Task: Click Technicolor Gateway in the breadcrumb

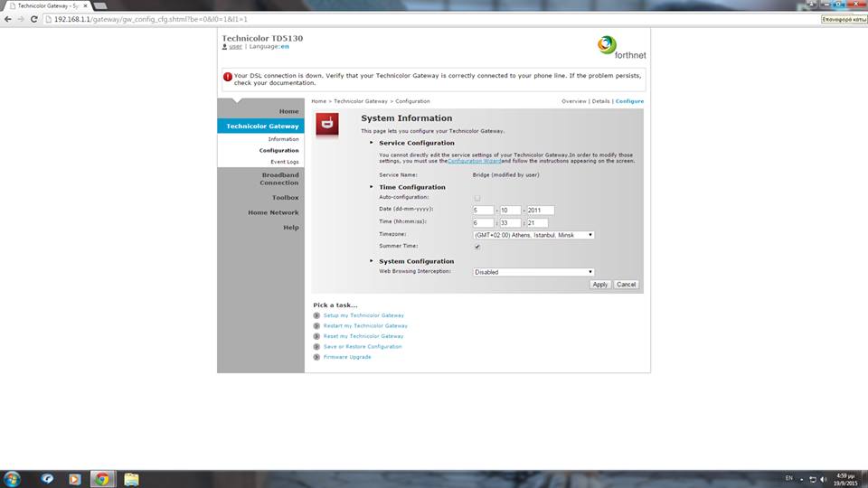Action: [361, 101]
